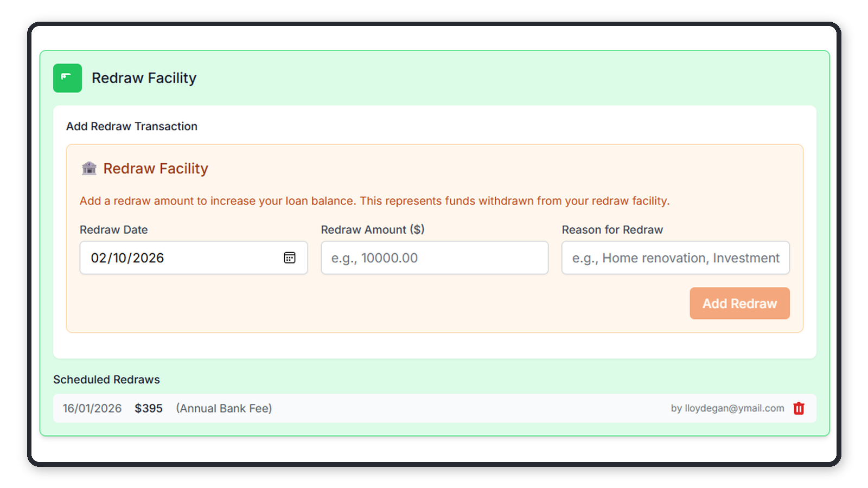Click the $395 amount in Scheduled Redraws
Viewport: 868px width, 488px height.
(x=149, y=408)
